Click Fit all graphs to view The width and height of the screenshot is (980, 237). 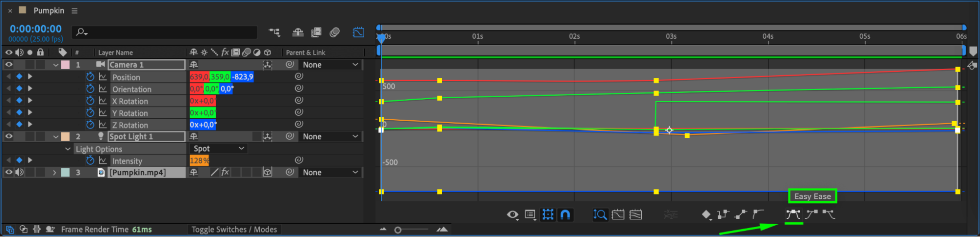635,214
